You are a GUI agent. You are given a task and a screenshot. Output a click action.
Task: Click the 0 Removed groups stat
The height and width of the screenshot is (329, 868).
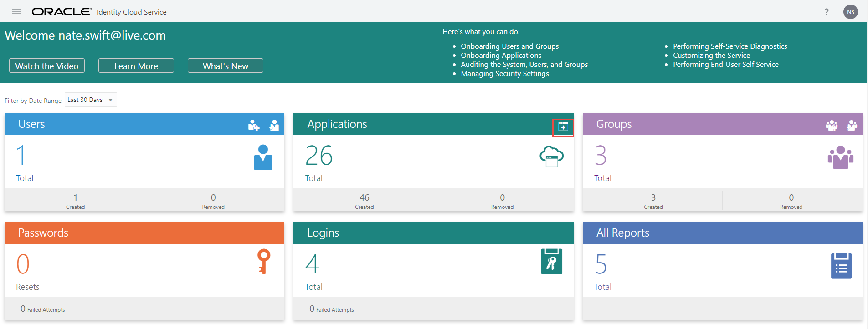[x=791, y=201]
